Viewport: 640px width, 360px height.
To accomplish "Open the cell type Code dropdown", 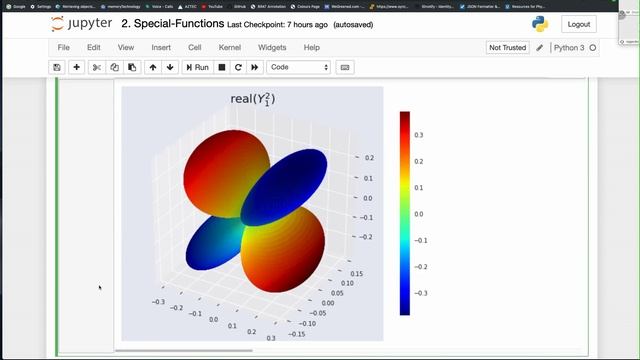I will (x=298, y=67).
